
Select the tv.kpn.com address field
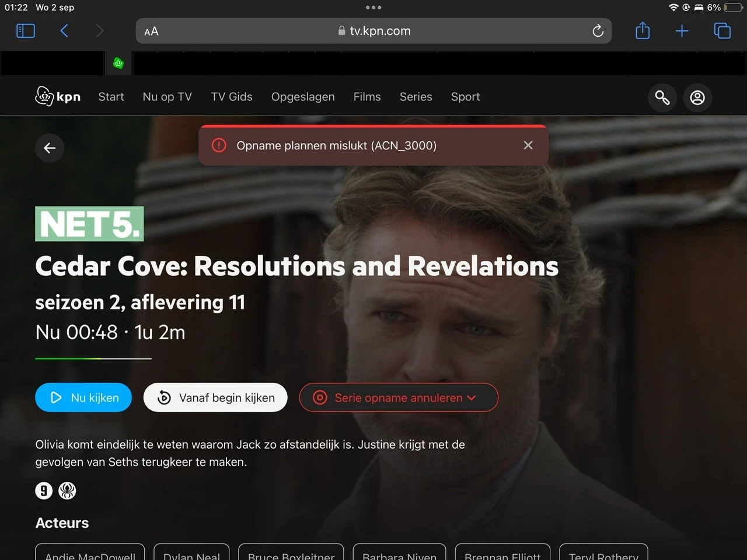coord(373,31)
